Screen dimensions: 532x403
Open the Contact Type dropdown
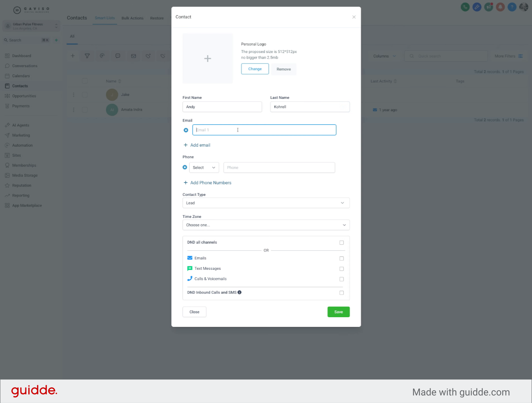click(x=266, y=203)
